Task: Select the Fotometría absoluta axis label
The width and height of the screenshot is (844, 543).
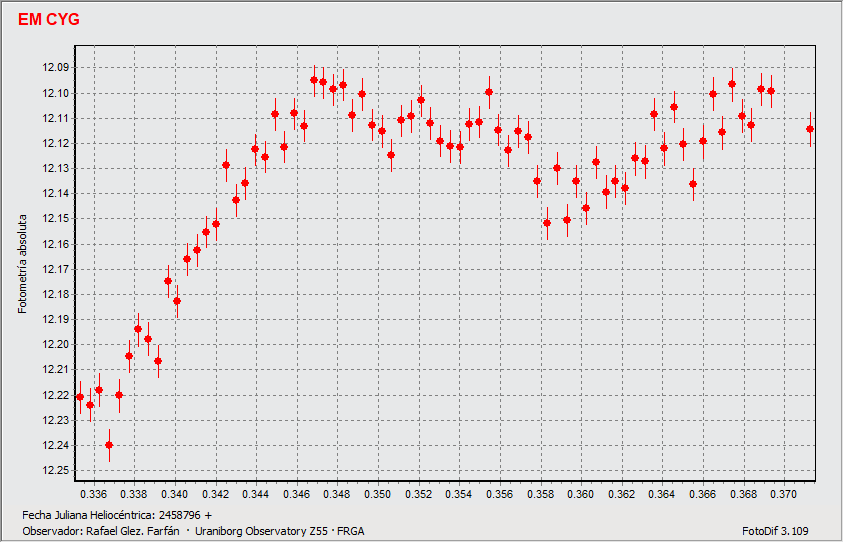Action: 22,264
